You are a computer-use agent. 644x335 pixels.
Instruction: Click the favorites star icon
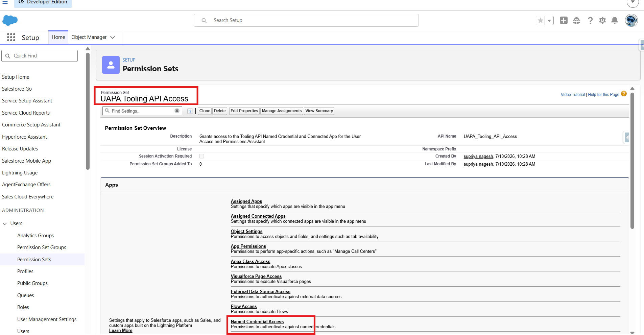coord(541,21)
